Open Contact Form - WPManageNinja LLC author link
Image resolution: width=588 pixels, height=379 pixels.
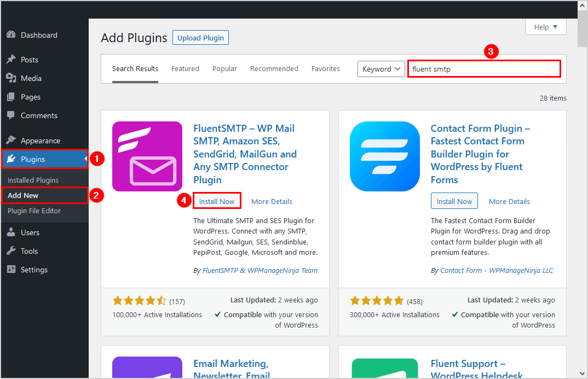coord(497,270)
